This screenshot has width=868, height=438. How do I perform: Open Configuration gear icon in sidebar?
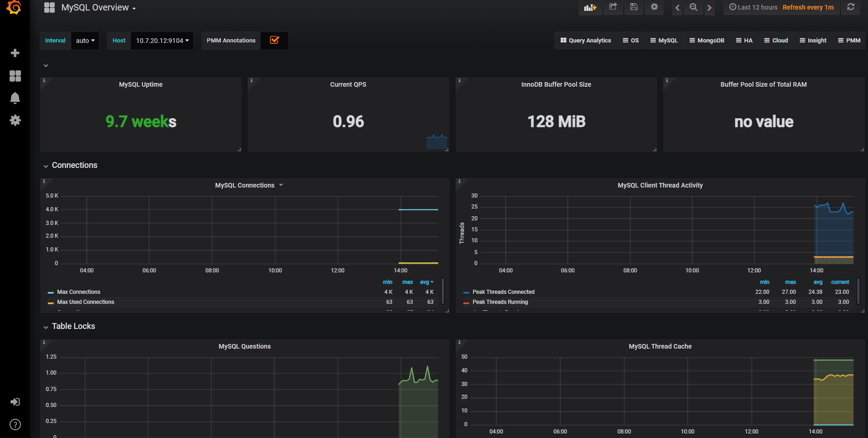tap(15, 120)
